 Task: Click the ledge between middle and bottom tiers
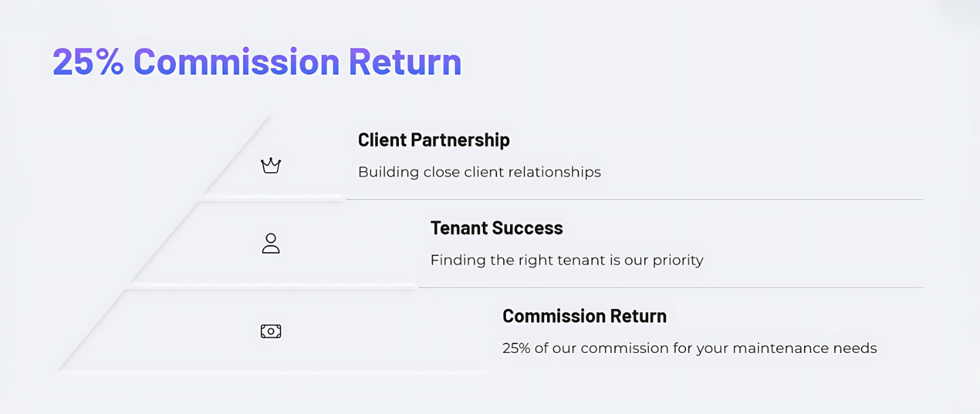(x=271, y=286)
